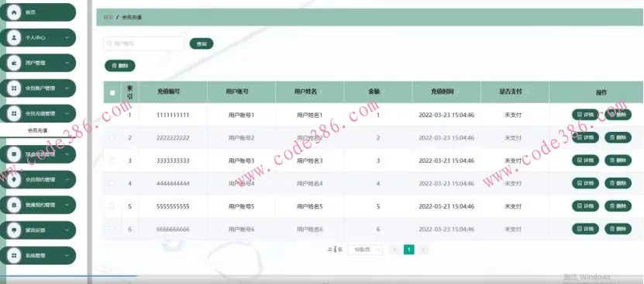Click 2022-03-23 15:04:46 in row 6
Image resolution: width=644 pixels, height=284 pixels.
[x=446, y=230]
